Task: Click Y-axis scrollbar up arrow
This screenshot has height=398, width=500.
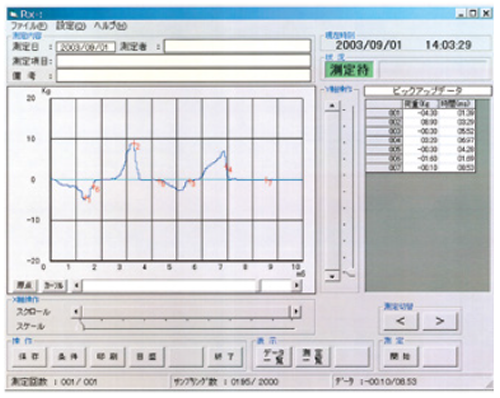Action: [x=332, y=106]
